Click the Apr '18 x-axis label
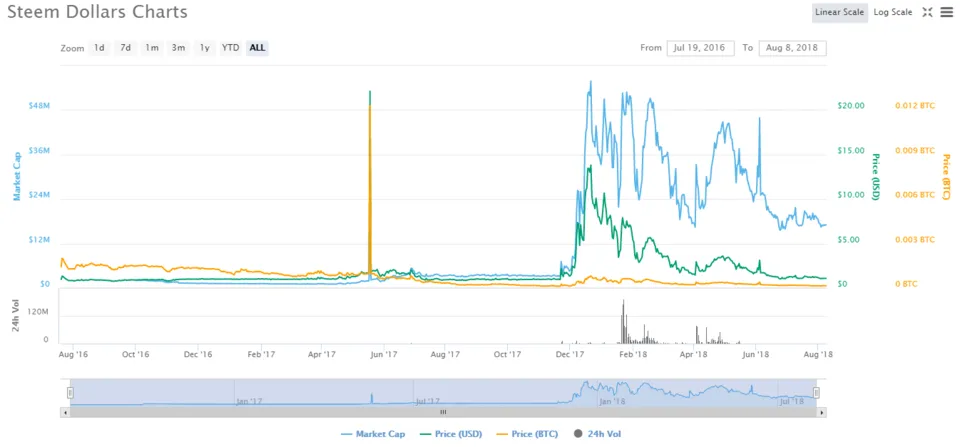The height and width of the screenshot is (447, 960). point(694,354)
